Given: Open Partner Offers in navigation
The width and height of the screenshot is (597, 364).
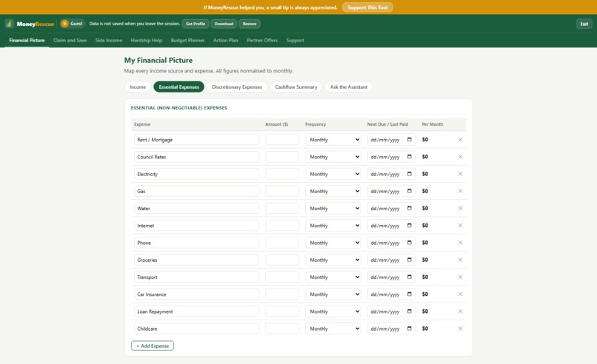Looking at the screenshot, I should click(262, 40).
